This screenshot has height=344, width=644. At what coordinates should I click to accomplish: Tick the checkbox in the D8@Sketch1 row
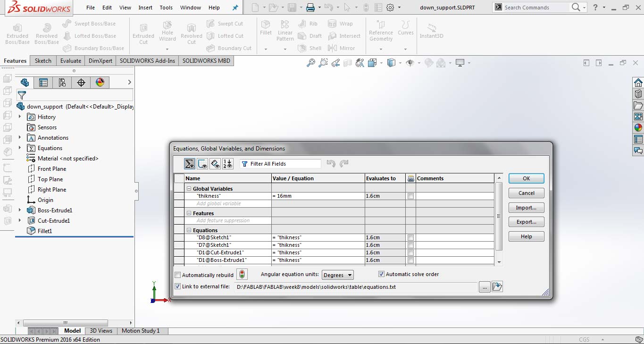[410, 237]
